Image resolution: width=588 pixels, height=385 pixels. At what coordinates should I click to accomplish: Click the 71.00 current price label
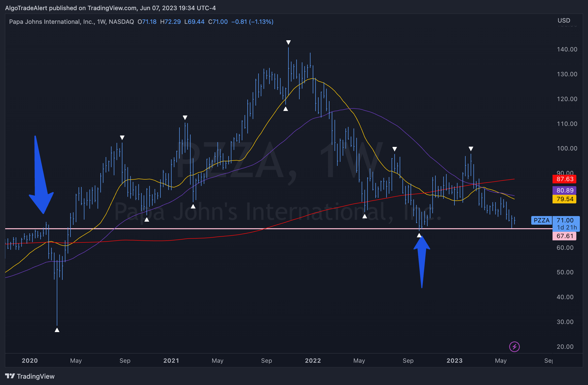click(565, 220)
